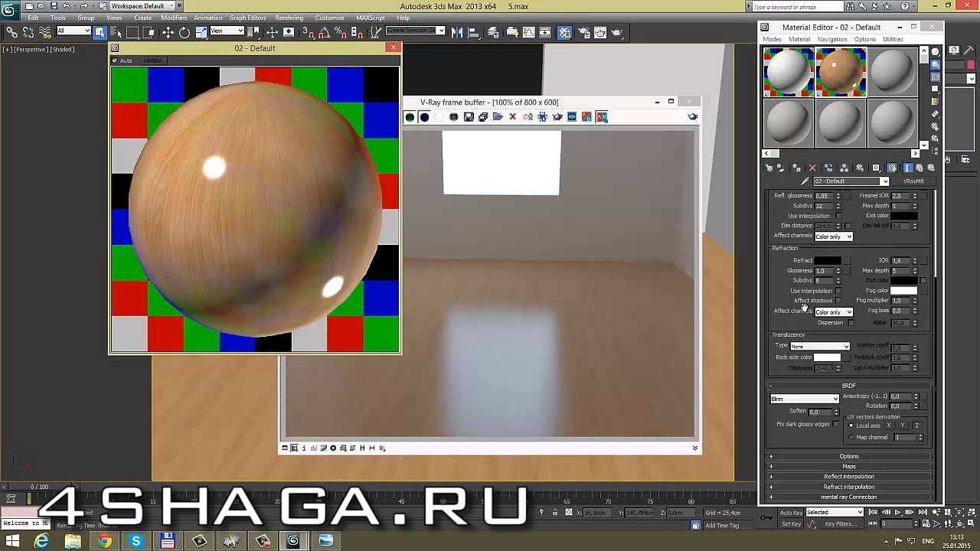Open Internet Explorer from the taskbar
Viewport: 980px width, 551px height.
click(x=42, y=541)
